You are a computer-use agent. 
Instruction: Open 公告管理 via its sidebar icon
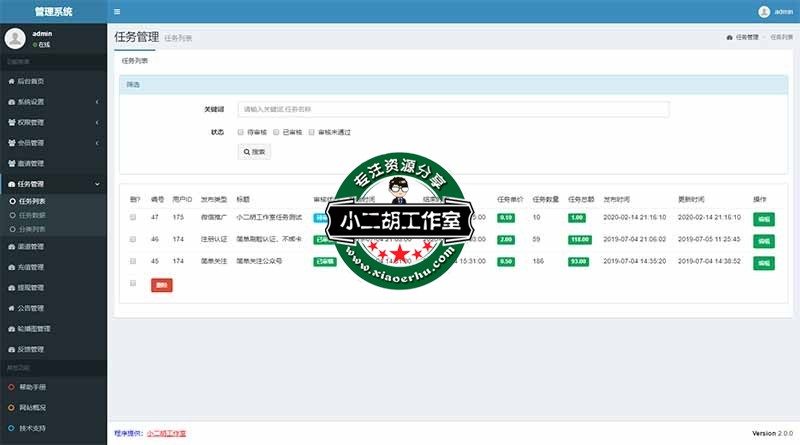[x=11, y=308]
